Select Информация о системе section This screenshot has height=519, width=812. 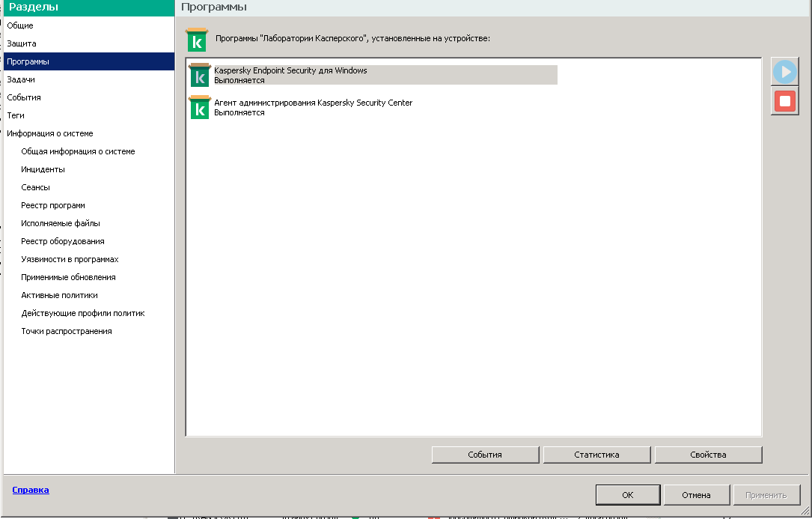click(x=89, y=133)
